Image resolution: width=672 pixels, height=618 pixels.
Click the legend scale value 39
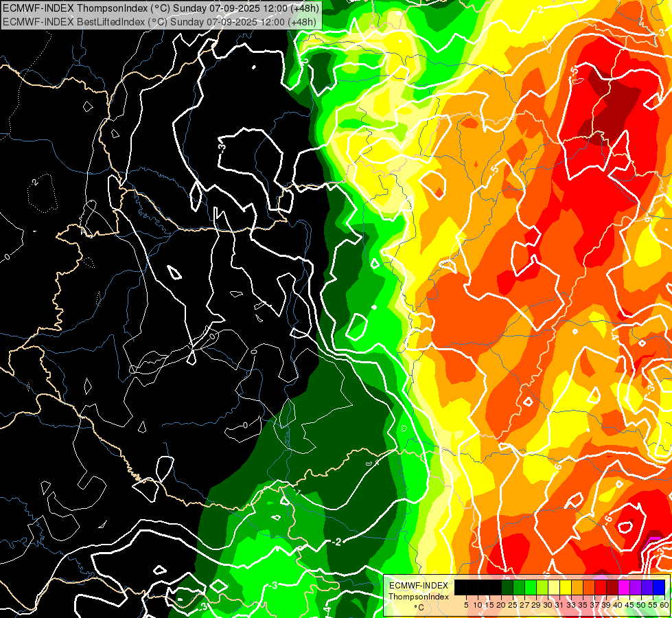coord(606,605)
